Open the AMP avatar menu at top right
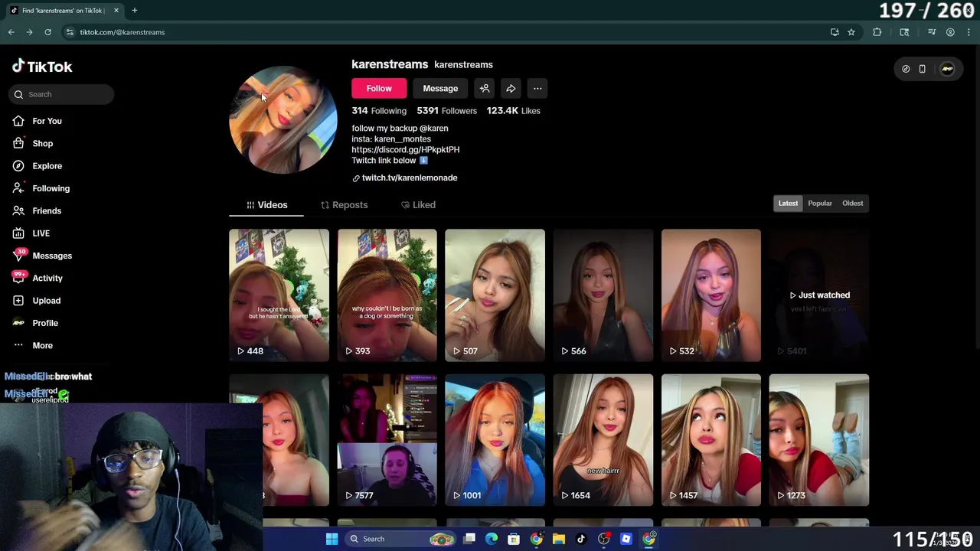This screenshot has width=980, height=551. pos(948,69)
